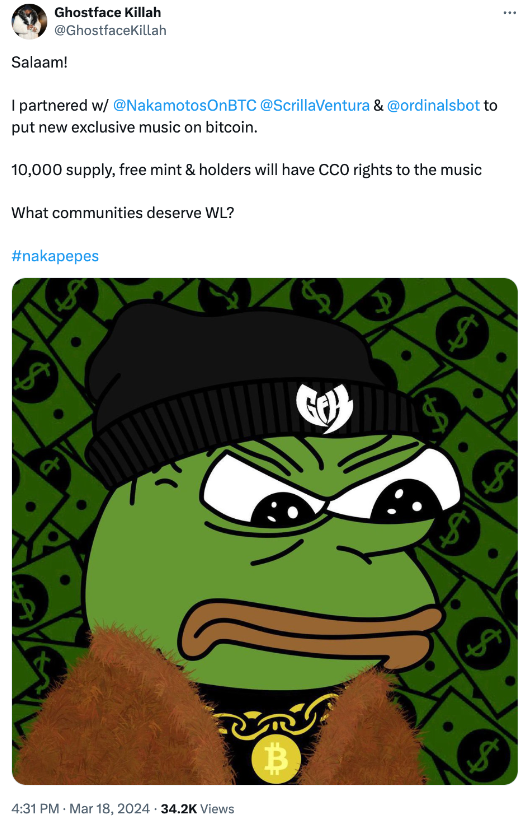Viewport: 531px width, 818px height.
Task: Open the @ordinalsbot mention
Action: (x=433, y=105)
